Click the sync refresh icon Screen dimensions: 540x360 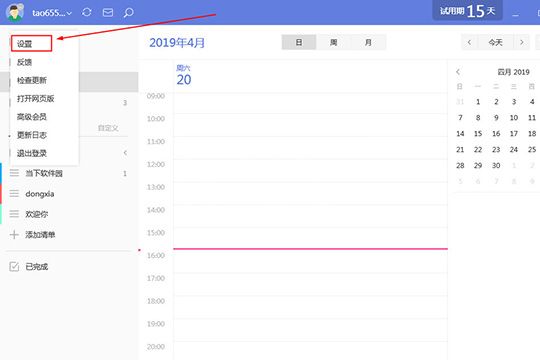click(87, 12)
